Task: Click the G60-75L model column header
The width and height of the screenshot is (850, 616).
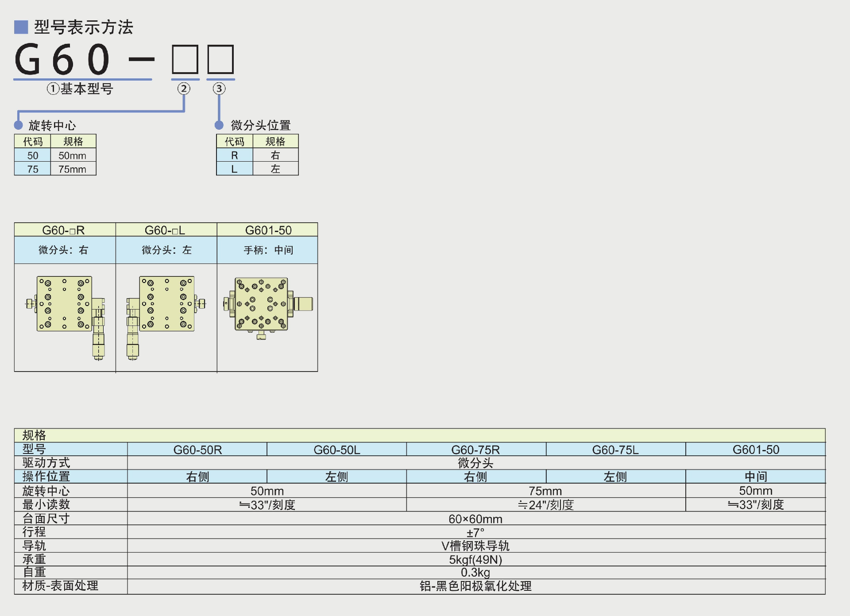Action: (615, 449)
